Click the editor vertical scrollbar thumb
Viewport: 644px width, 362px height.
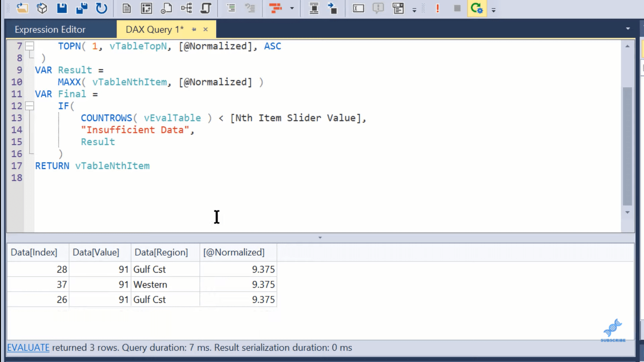(x=627, y=146)
